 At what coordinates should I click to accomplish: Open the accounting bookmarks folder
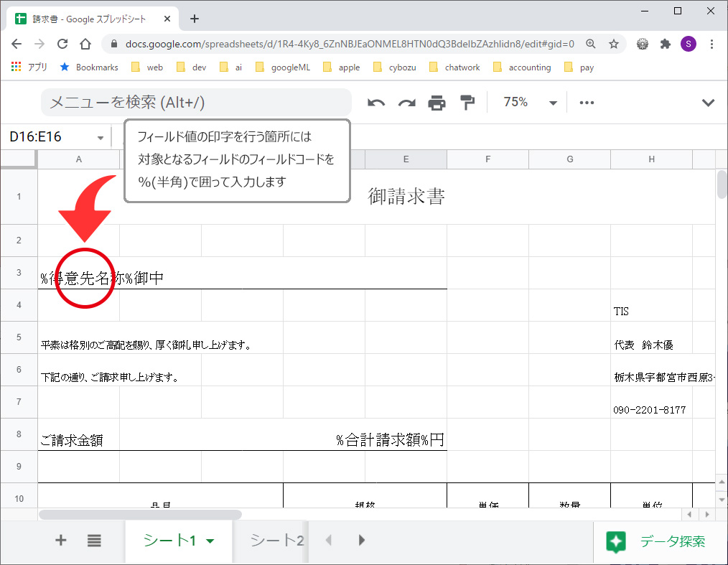pos(529,67)
